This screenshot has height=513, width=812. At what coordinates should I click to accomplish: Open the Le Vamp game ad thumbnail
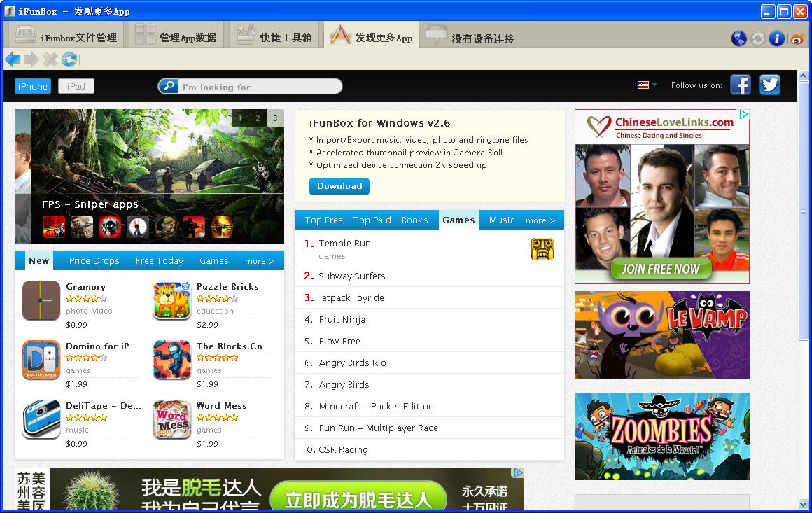tap(661, 335)
